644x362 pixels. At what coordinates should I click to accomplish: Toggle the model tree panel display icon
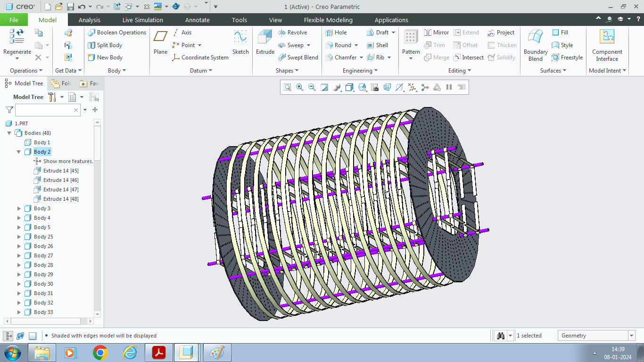[x=8, y=336]
